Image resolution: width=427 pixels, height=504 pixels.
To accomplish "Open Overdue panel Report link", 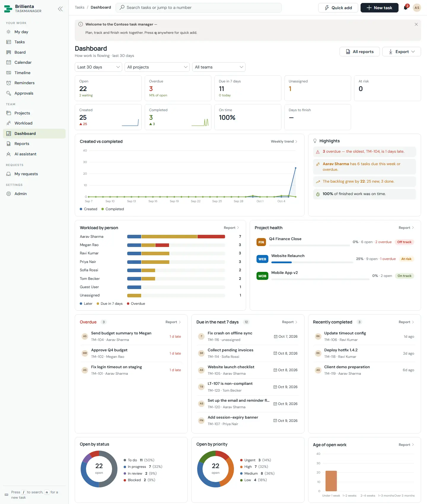I will pos(173,322).
